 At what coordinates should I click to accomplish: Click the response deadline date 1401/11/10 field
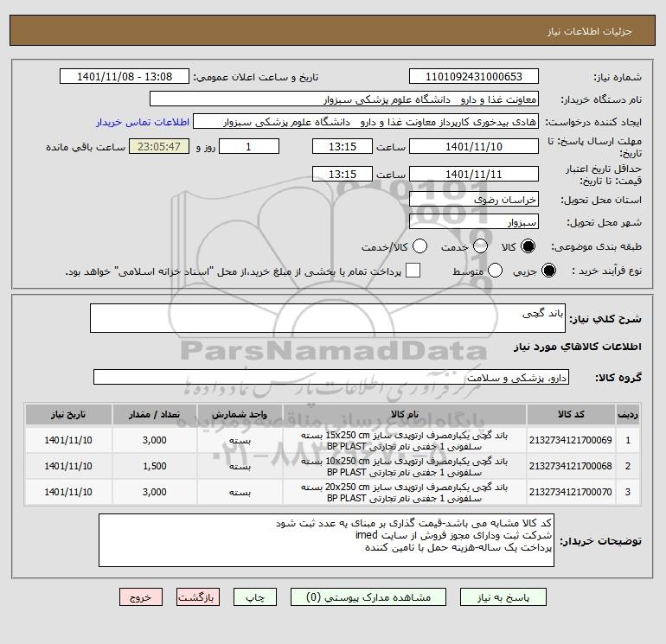[x=474, y=146]
